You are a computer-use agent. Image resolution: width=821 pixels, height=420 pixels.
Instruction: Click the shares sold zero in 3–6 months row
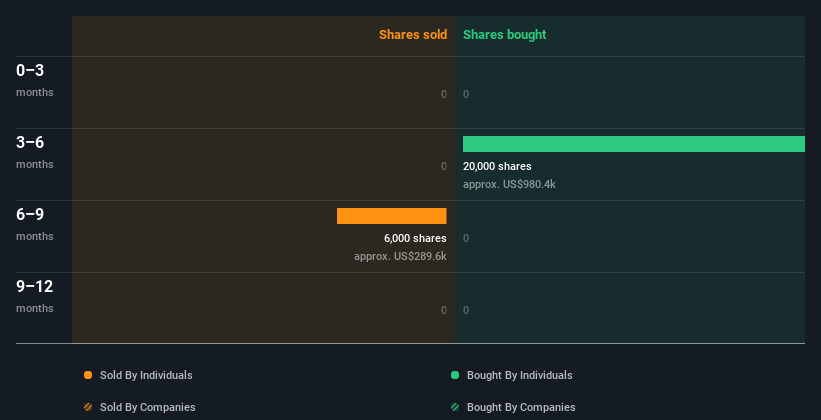click(x=444, y=166)
